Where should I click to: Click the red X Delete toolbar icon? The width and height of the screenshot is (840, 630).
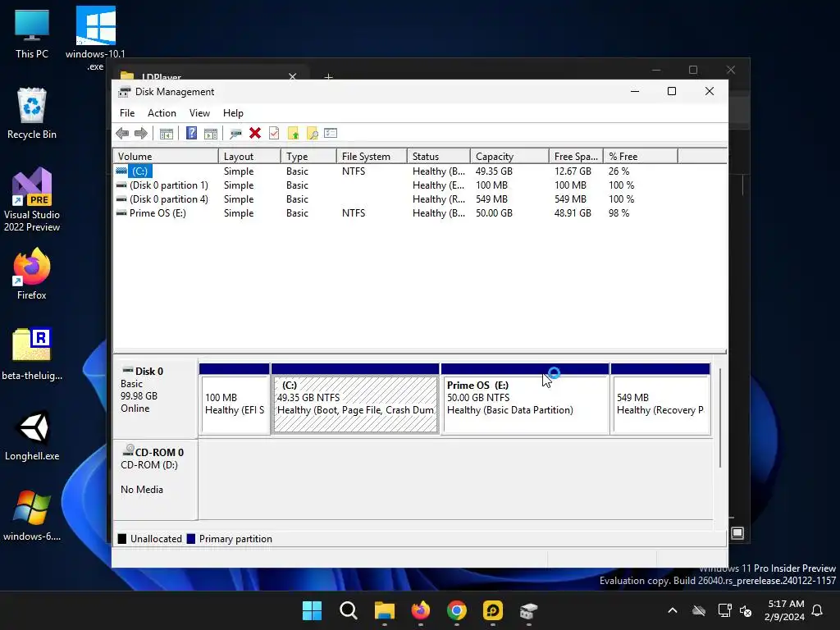(x=255, y=133)
